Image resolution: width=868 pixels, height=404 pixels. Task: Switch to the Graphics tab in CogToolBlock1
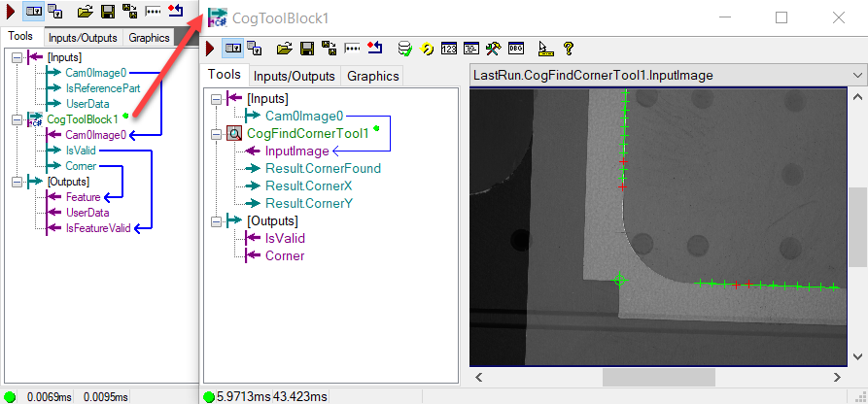372,77
